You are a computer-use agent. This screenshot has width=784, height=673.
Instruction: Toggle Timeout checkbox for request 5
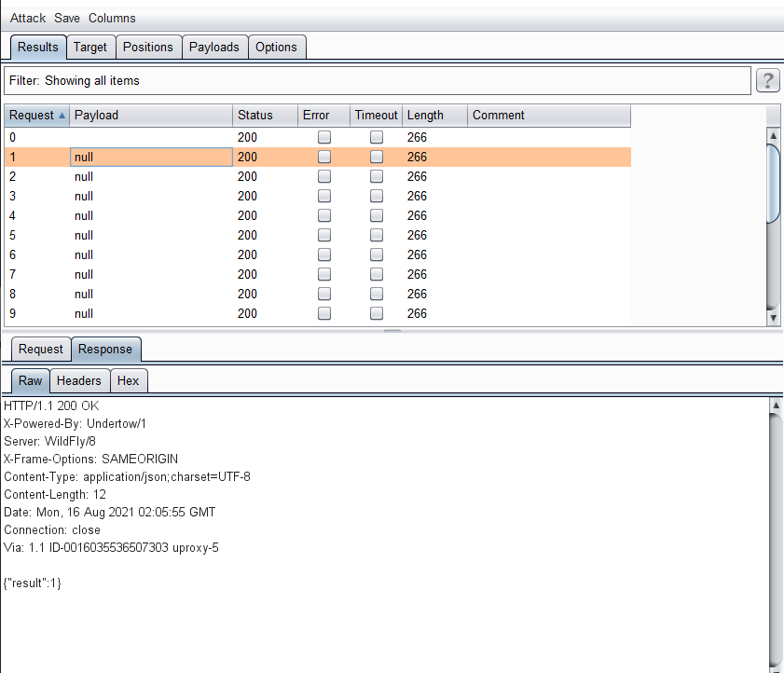point(377,235)
